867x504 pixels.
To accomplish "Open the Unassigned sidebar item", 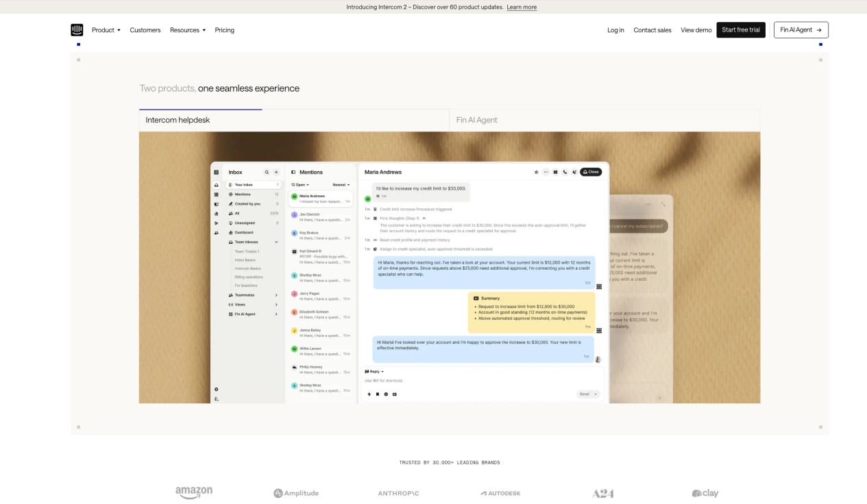I will pyautogui.click(x=253, y=223).
